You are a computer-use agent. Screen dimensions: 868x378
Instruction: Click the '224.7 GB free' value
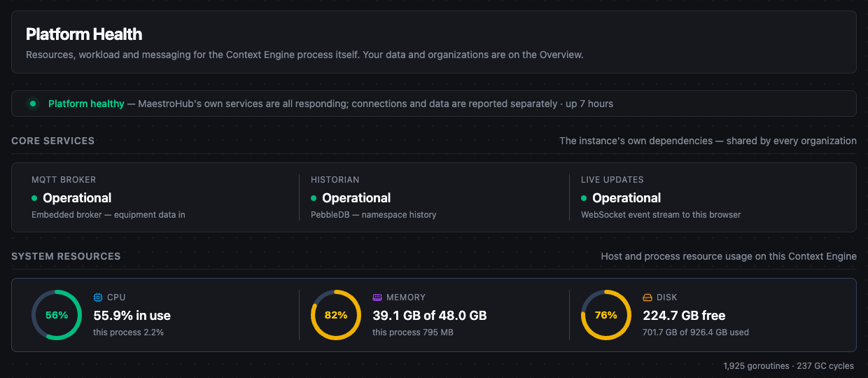(684, 316)
